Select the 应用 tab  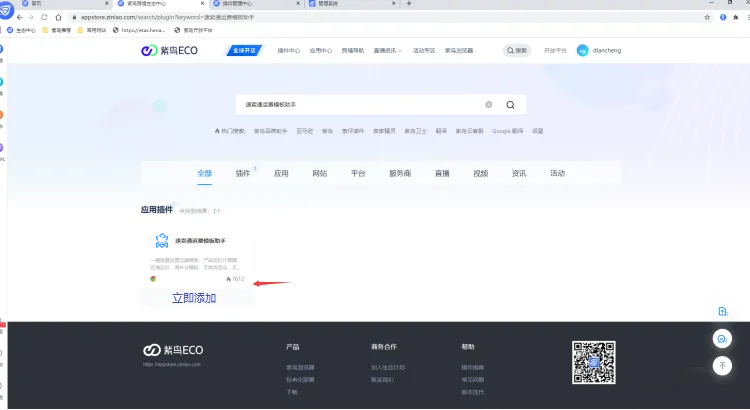coord(281,173)
